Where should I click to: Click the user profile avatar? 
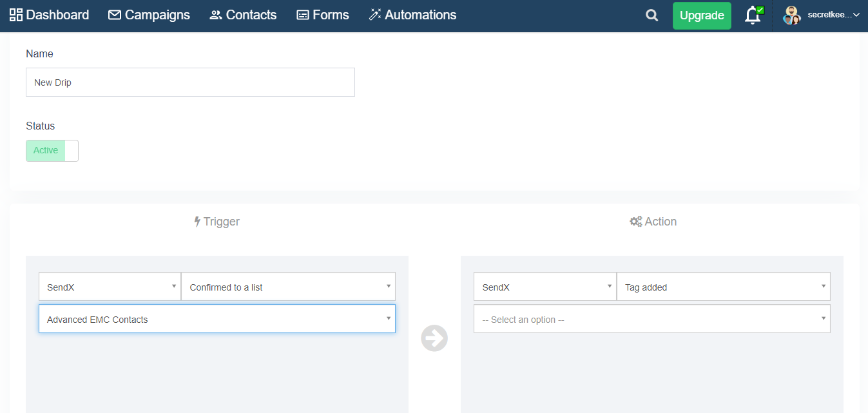point(791,15)
